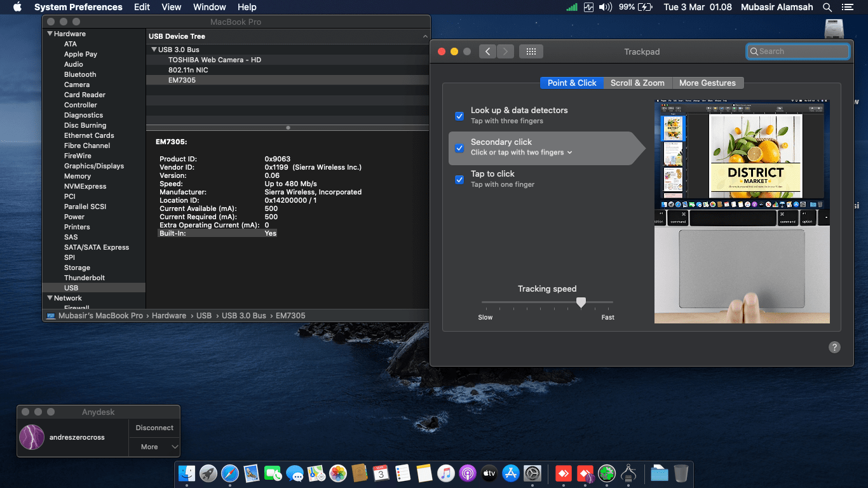The width and height of the screenshot is (868, 488).
Task: Open Secondary click method dropdown
Action: [x=521, y=152]
